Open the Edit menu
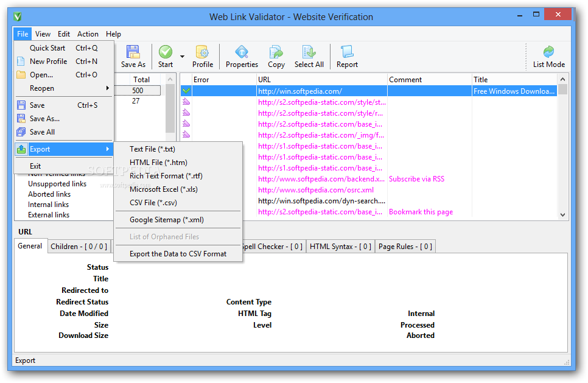This screenshot has width=588, height=383. [64, 33]
